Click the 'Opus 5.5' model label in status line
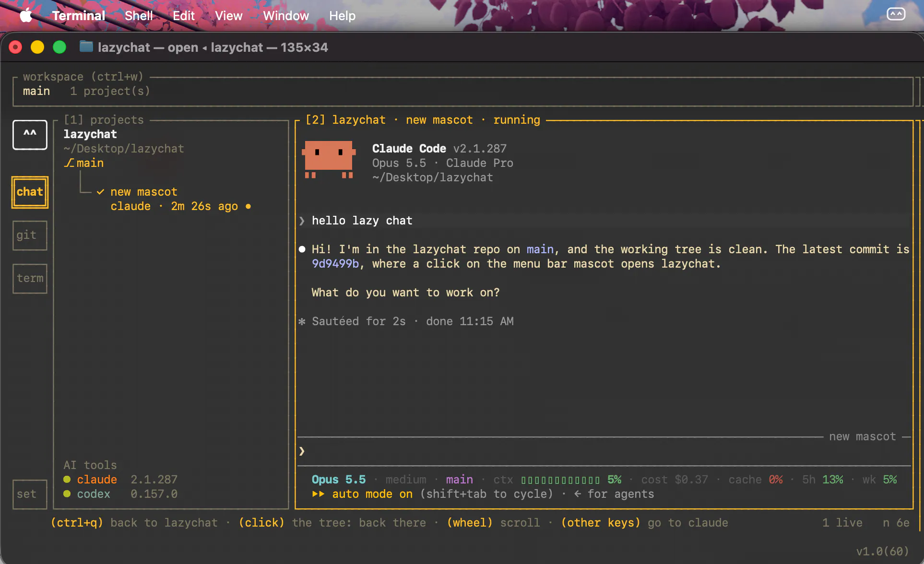Viewport: 924px width, 564px height. click(x=339, y=480)
